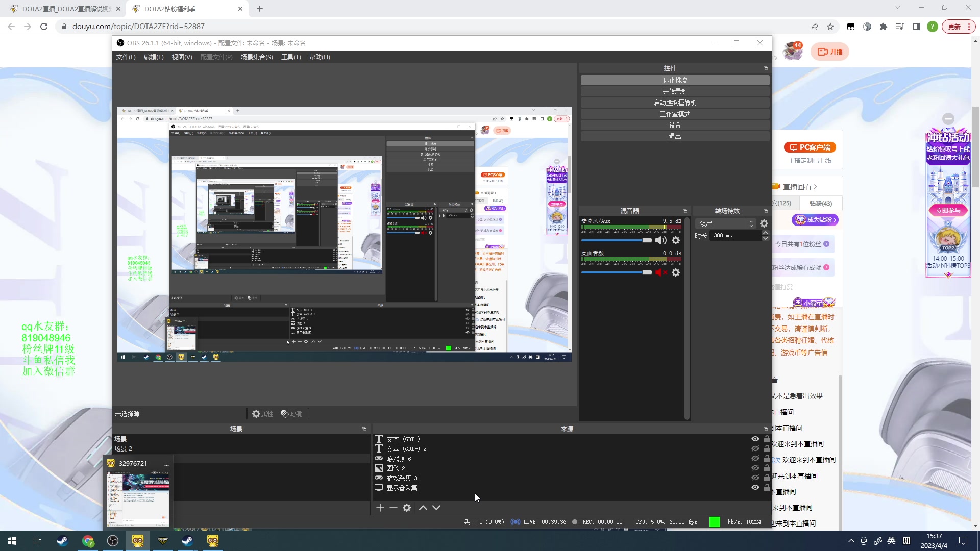980x551 pixels.
Task: Move source up with the up arrow
Action: [423, 508]
